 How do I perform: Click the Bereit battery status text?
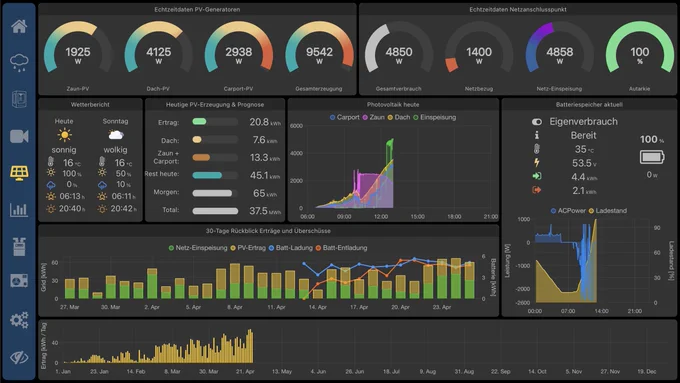[583, 135]
